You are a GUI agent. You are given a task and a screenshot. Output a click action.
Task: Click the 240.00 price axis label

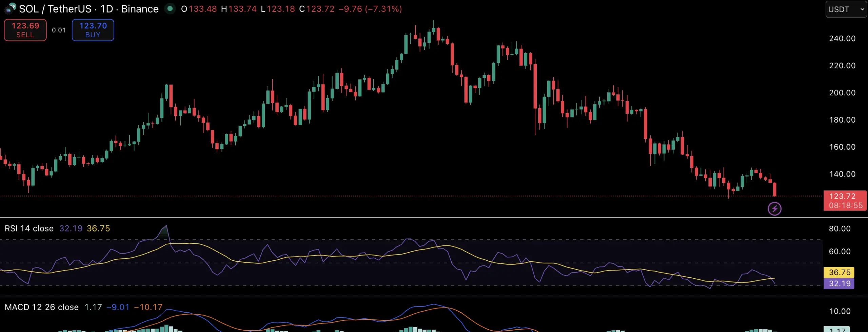[x=842, y=39]
